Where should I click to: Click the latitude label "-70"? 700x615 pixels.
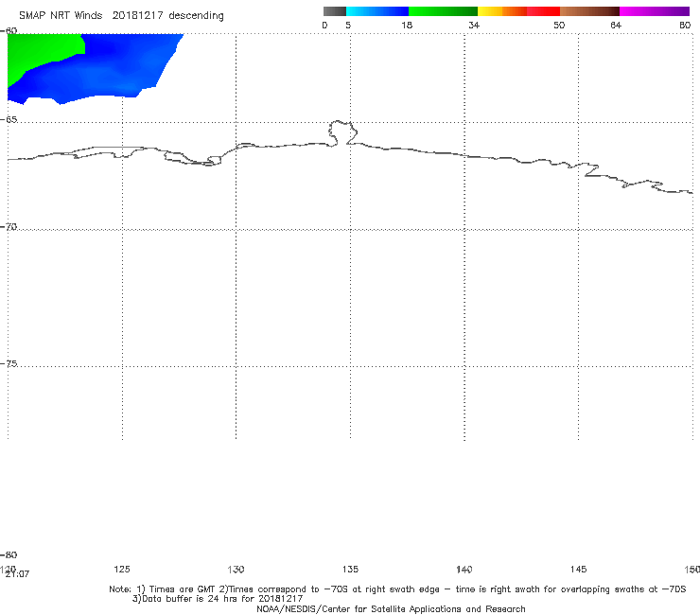tap(9, 227)
